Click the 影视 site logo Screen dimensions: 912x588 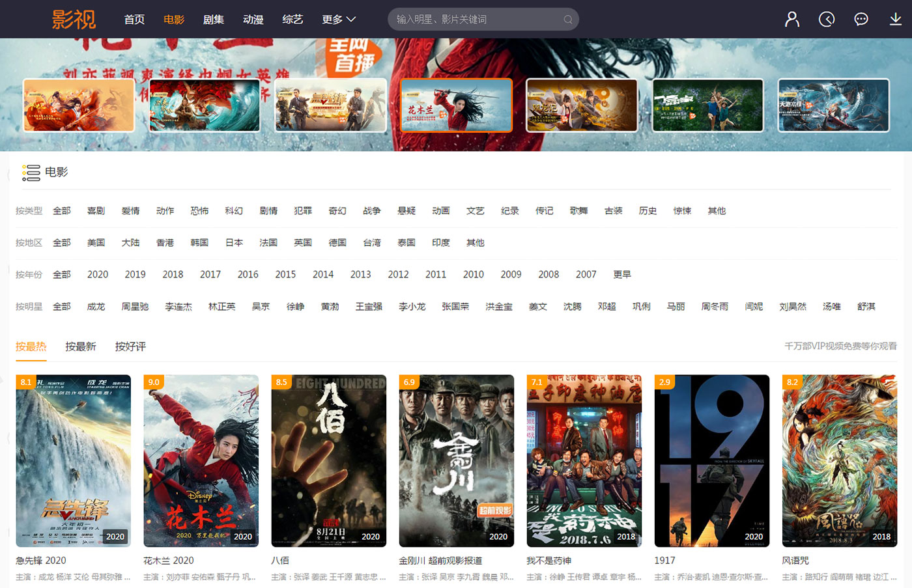tap(74, 20)
